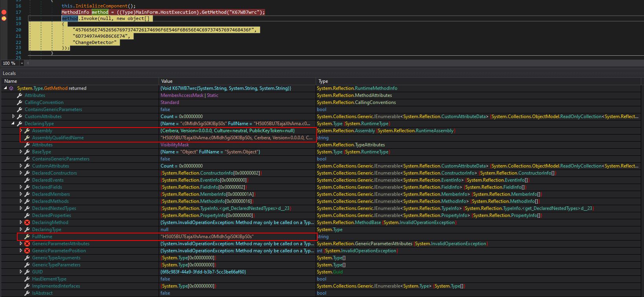Image resolution: width=644 pixels, height=297 pixels.
Task: Expand the DeclaredNestedTypes node
Action: tap(21, 208)
